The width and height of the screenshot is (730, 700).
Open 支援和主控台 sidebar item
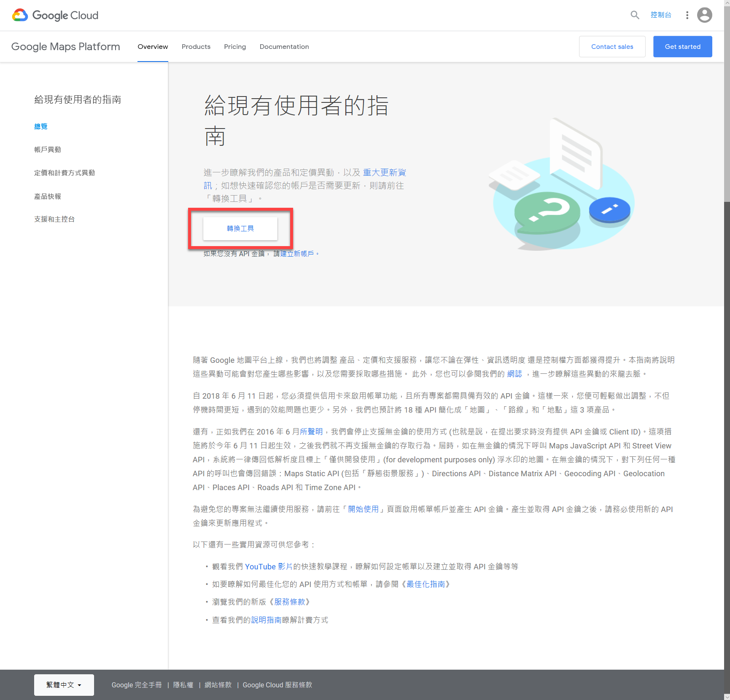pyautogui.click(x=54, y=219)
